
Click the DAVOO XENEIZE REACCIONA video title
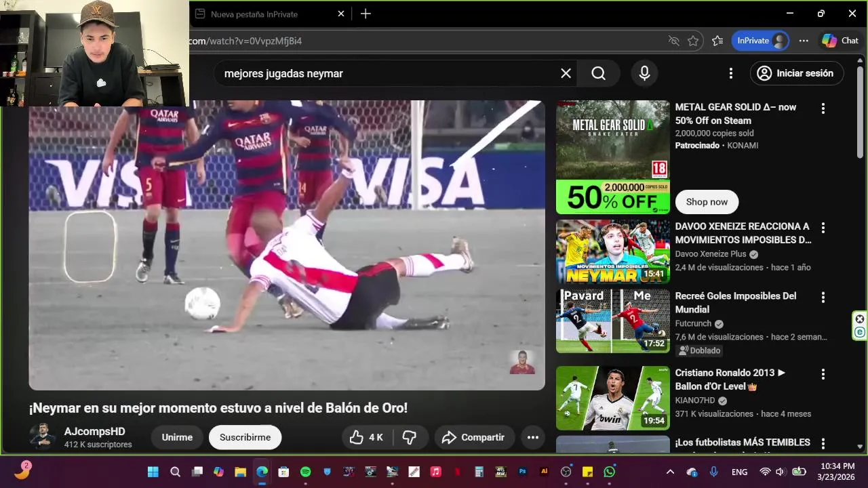tap(743, 233)
